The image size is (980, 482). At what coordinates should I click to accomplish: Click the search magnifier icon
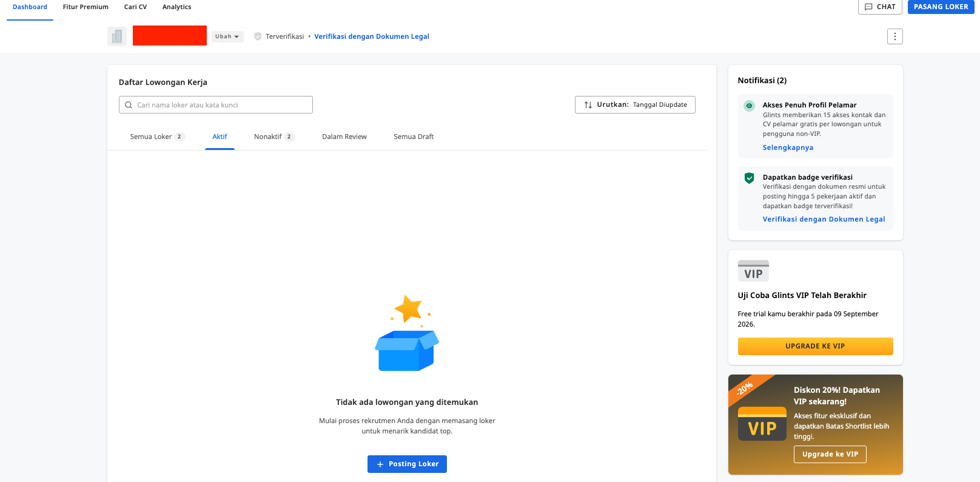(129, 105)
